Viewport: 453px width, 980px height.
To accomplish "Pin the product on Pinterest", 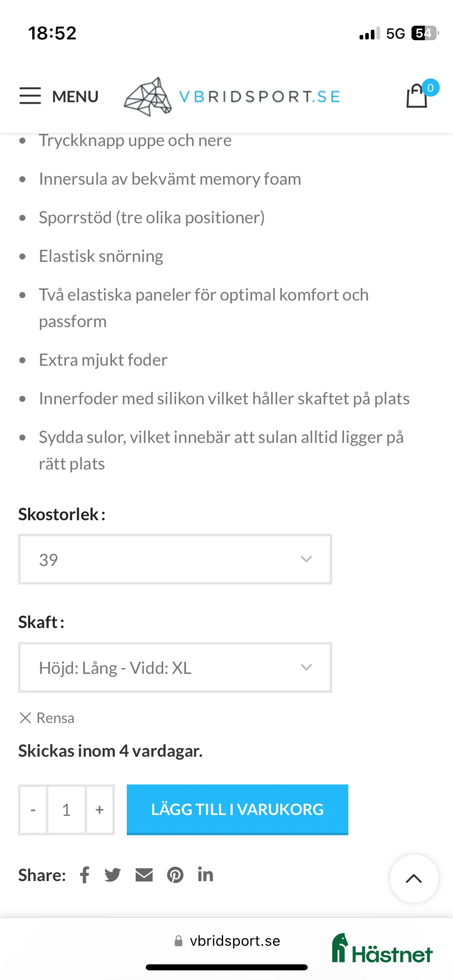I will [176, 874].
